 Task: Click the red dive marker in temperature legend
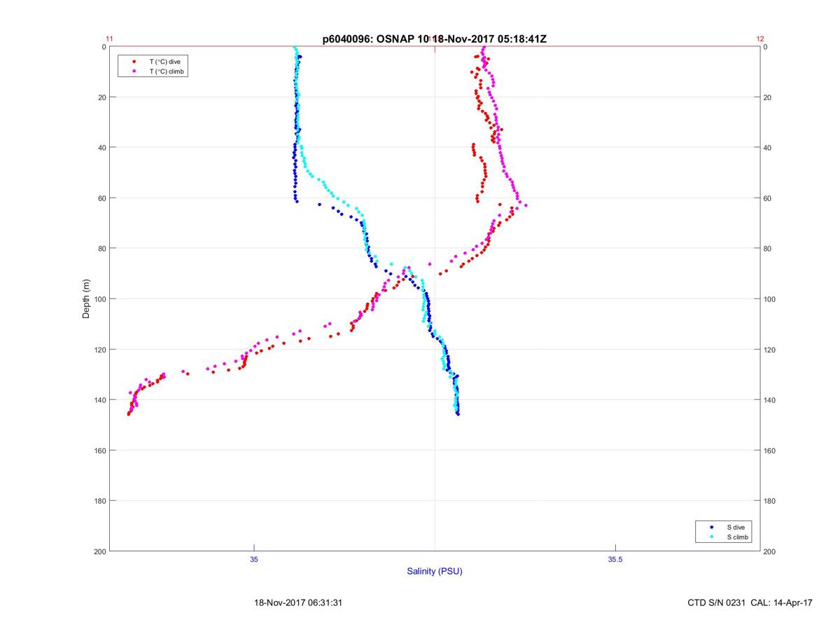point(134,62)
